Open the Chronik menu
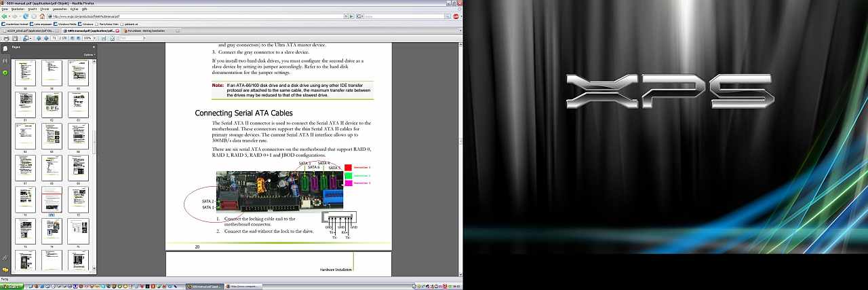868x290 pixels. point(45,9)
